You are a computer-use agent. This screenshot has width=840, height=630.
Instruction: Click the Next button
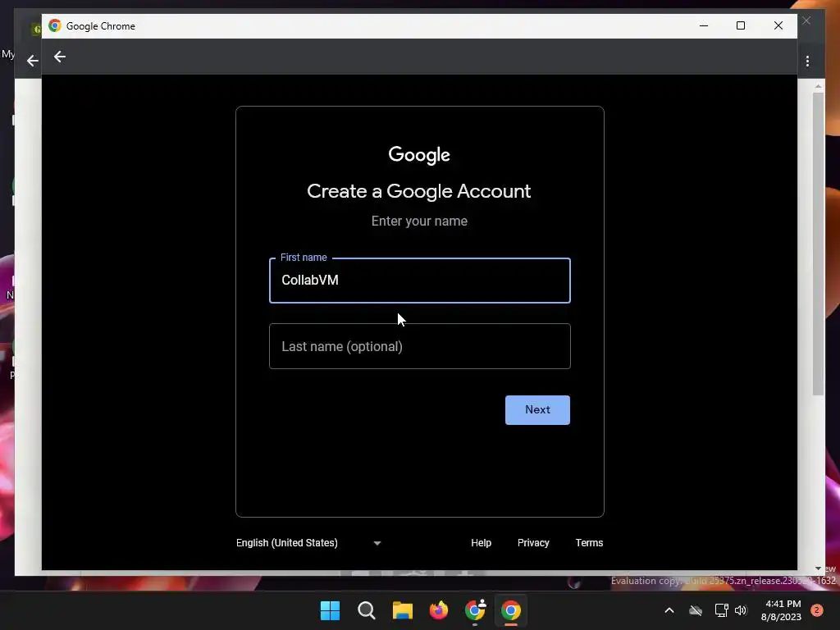(537, 410)
